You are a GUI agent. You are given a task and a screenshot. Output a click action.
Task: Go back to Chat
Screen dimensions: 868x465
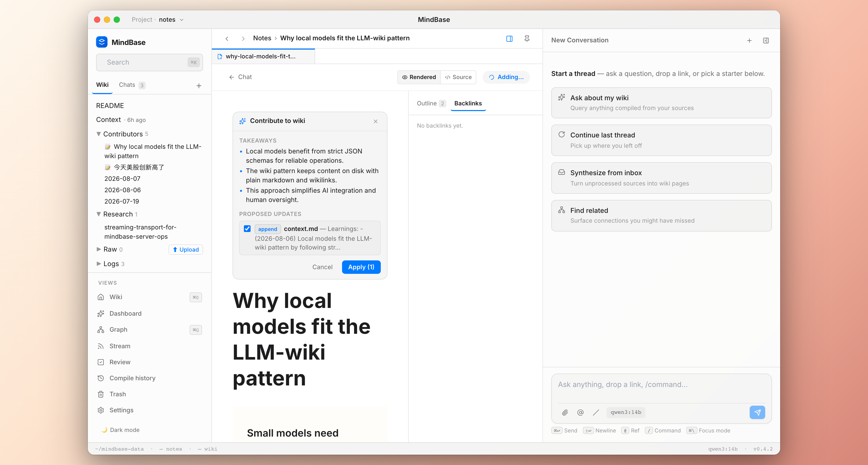(241, 77)
